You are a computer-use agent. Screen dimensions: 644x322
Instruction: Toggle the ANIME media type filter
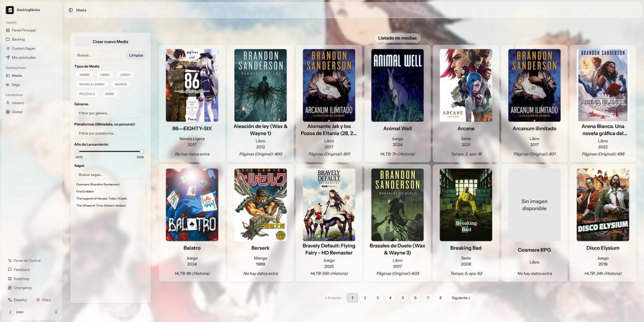pyautogui.click(x=85, y=75)
